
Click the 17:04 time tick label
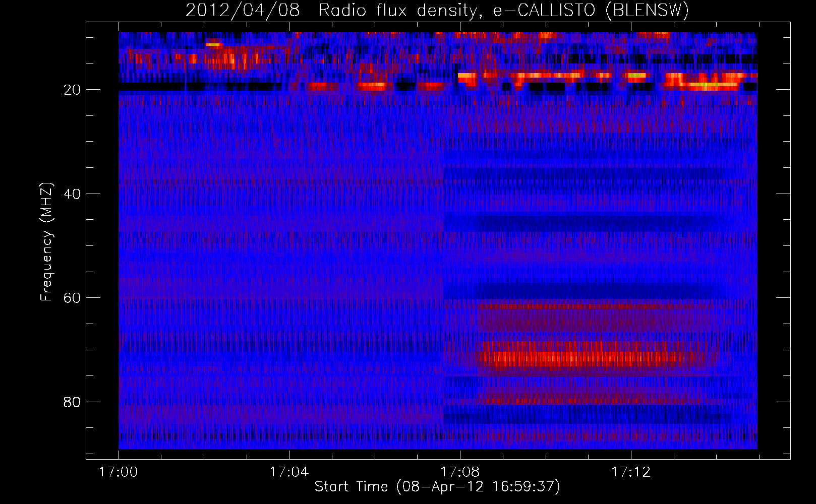click(x=289, y=472)
